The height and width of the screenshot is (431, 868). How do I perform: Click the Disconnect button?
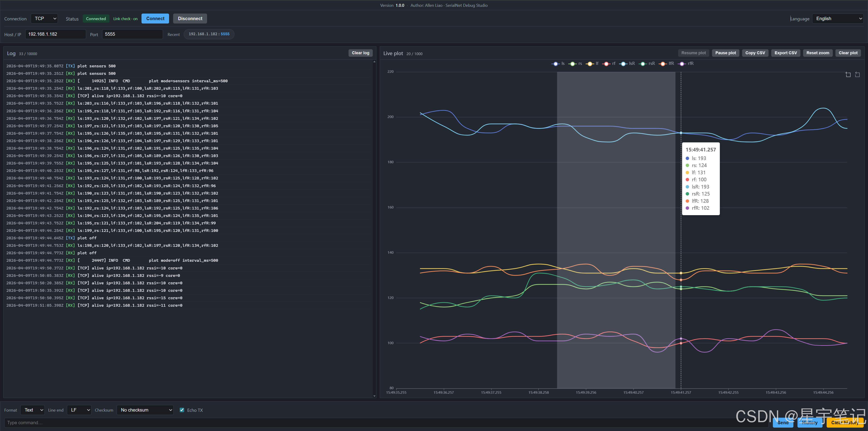(x=190, y=19)
